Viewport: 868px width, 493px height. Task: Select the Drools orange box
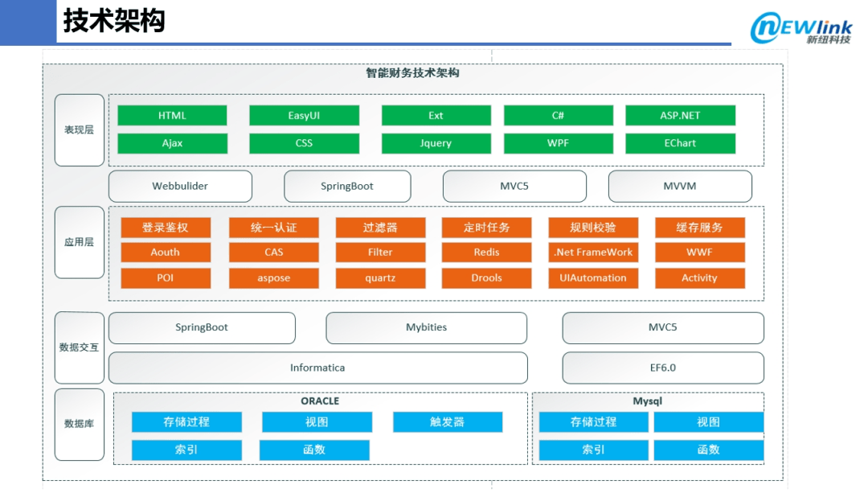click(486, 278)
